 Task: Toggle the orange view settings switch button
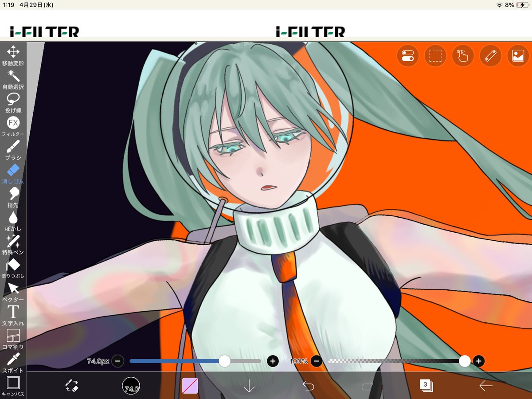click(407, 56)
